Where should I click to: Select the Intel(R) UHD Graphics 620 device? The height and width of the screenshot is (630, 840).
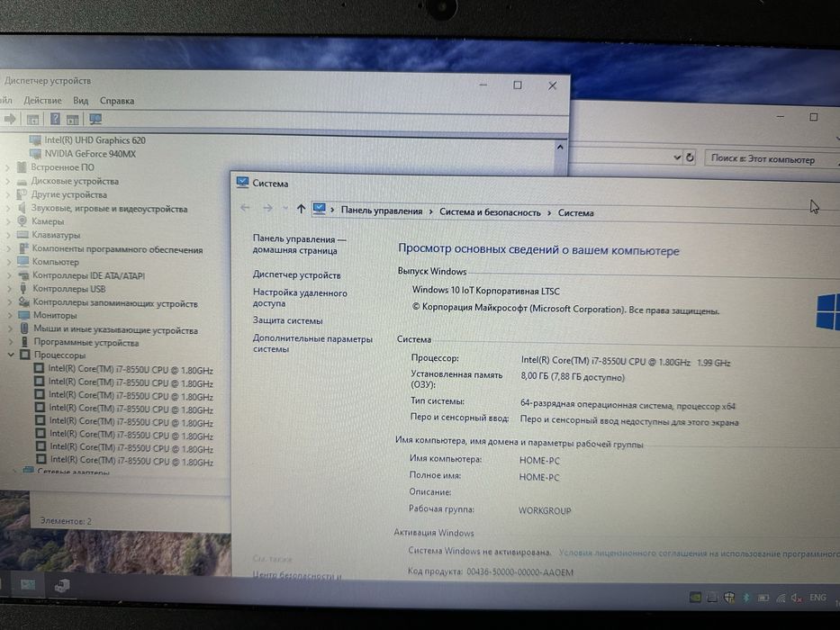[x=95, y=140]
